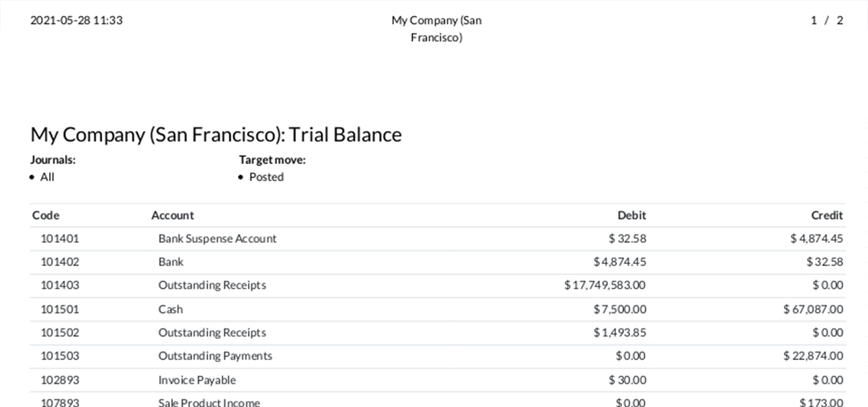Click the Trial Balance report title
Image resolution: width=868 pixels, height=407 pixels.
pos(216,134)
